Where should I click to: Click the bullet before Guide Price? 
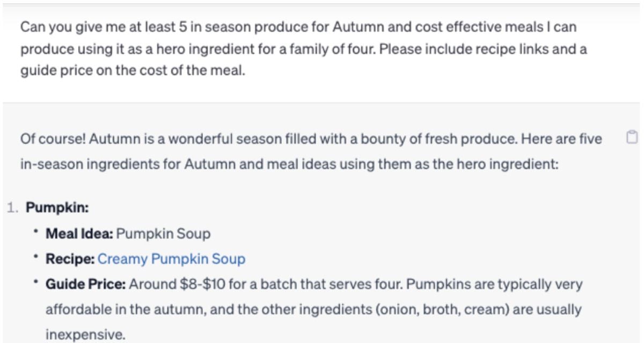[35, 283]
